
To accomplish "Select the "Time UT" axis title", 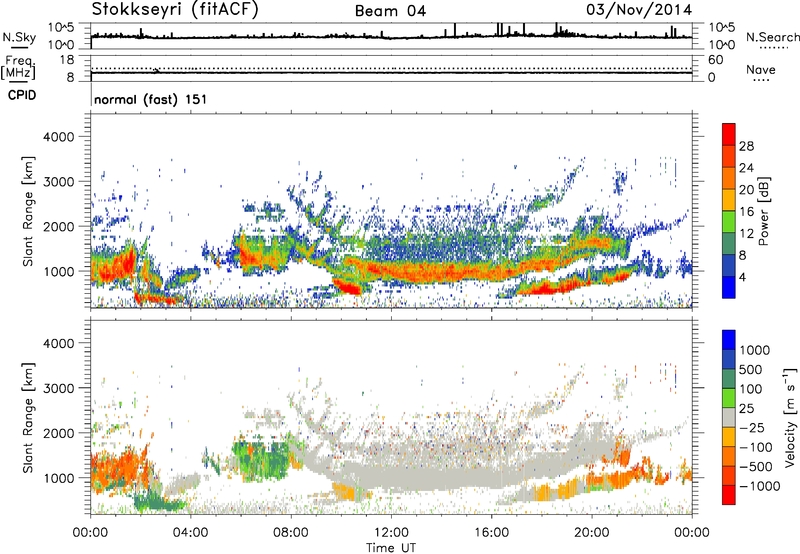I will point(391,548).
